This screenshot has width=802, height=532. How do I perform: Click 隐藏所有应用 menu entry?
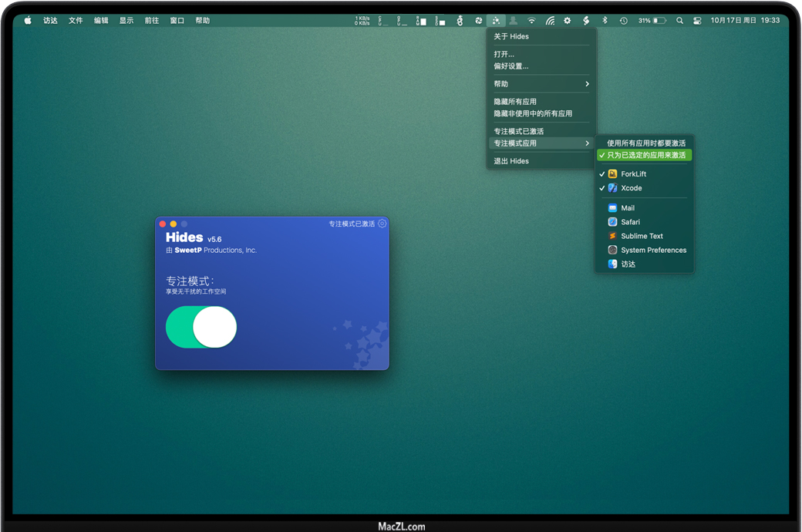click(515, 102)
